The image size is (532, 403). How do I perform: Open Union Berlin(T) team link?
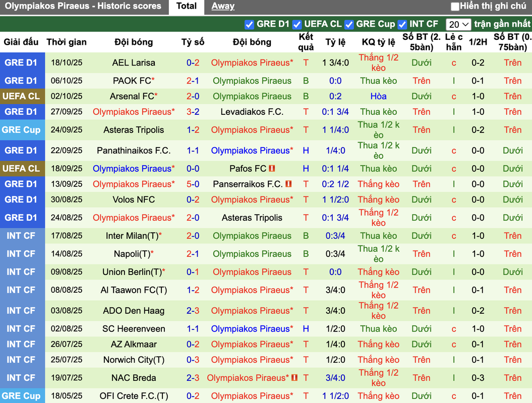[132, 272]
